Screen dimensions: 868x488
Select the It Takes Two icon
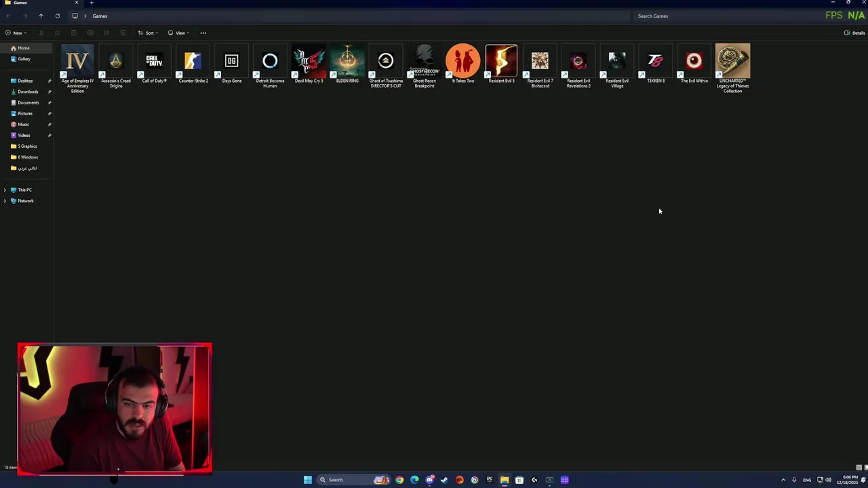[x=463, y=64]
